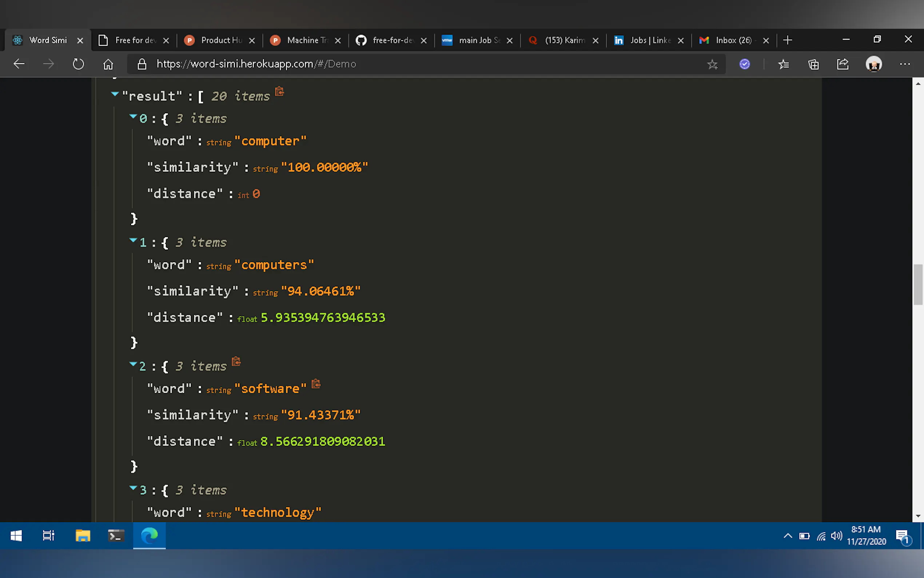Copy the result array to clipboard
The image size is (924, 578).
pos(279,91)
